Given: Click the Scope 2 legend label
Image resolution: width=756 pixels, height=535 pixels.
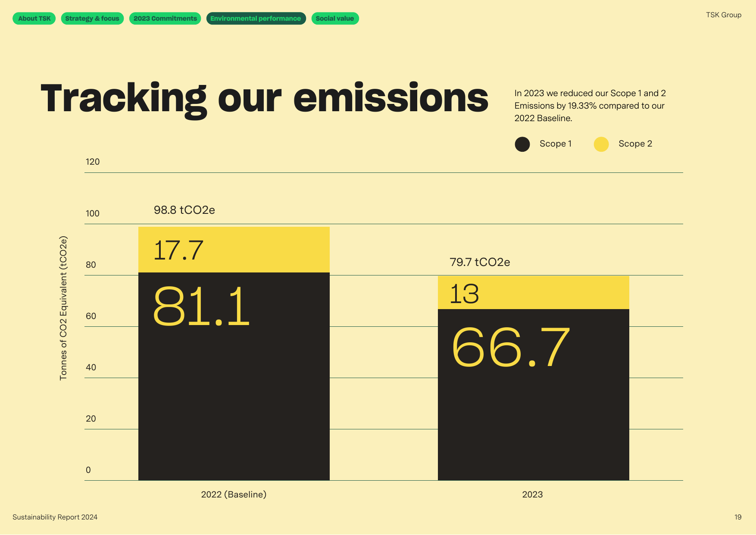Looking at the screenshot, I should coord(635,144).
